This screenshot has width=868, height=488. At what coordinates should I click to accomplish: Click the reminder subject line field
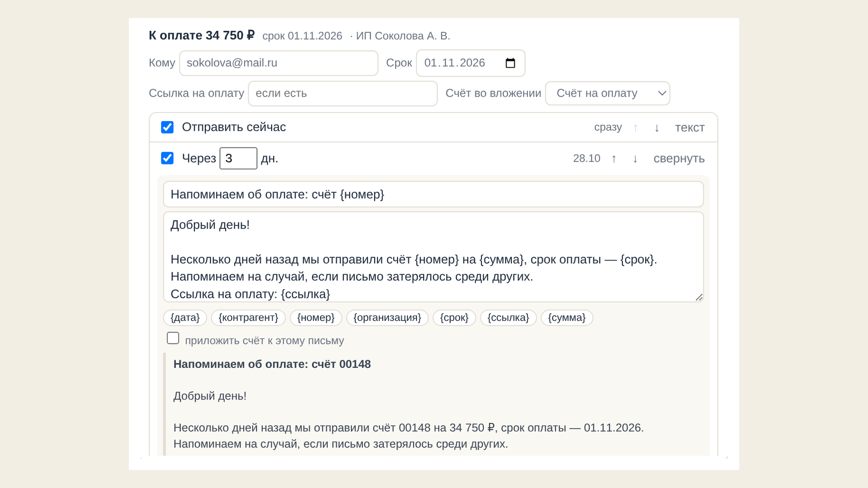(433, 194)
